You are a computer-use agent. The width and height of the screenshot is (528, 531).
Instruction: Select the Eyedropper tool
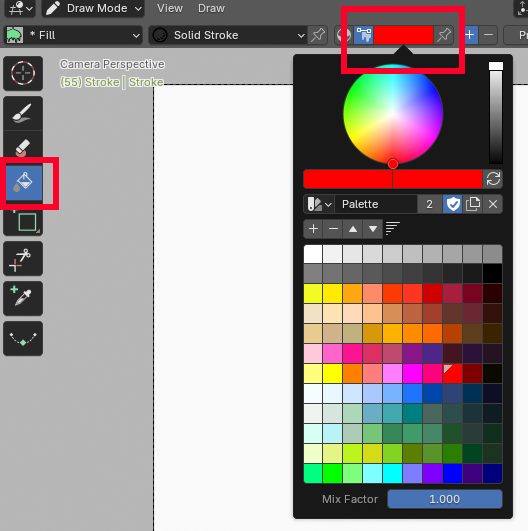23,298
